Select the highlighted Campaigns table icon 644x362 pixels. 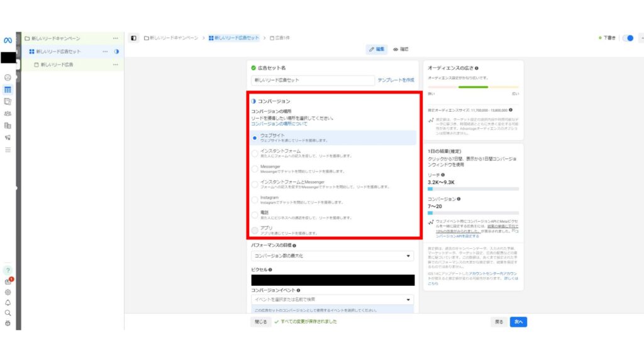[x=7, y=89]
